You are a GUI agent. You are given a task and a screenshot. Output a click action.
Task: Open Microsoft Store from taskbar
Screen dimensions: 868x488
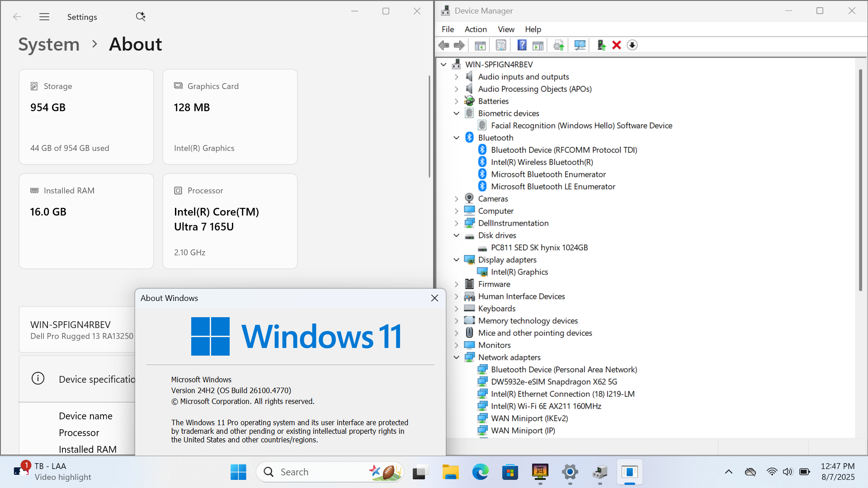coord(510,472)
